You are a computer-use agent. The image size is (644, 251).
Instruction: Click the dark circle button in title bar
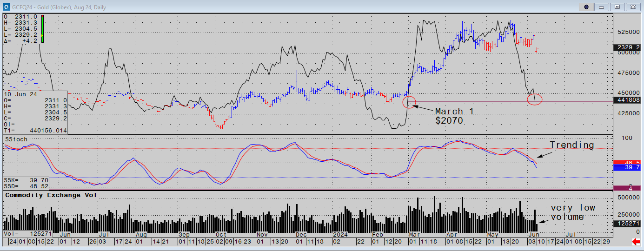[x=586, y=7]
